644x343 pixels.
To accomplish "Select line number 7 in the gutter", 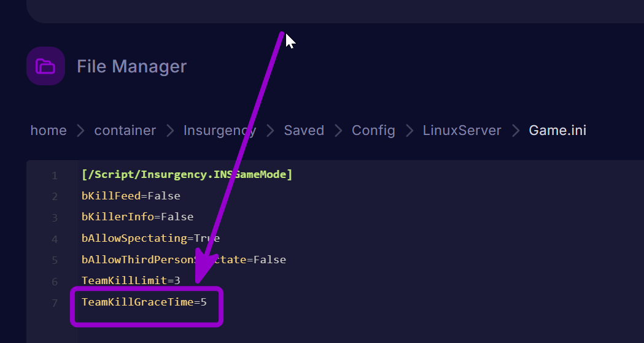I will click(55, 303).
